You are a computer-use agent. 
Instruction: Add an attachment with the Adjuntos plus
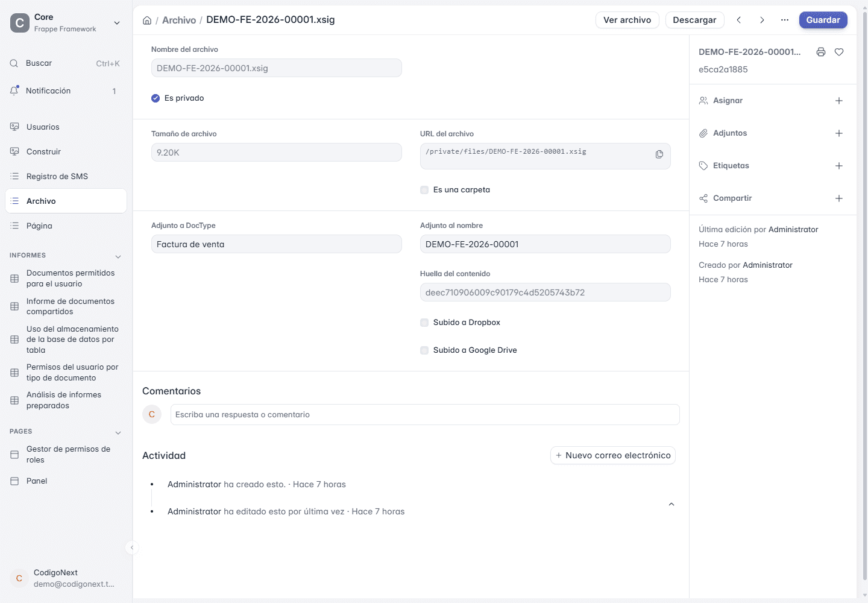click(839, 133)
